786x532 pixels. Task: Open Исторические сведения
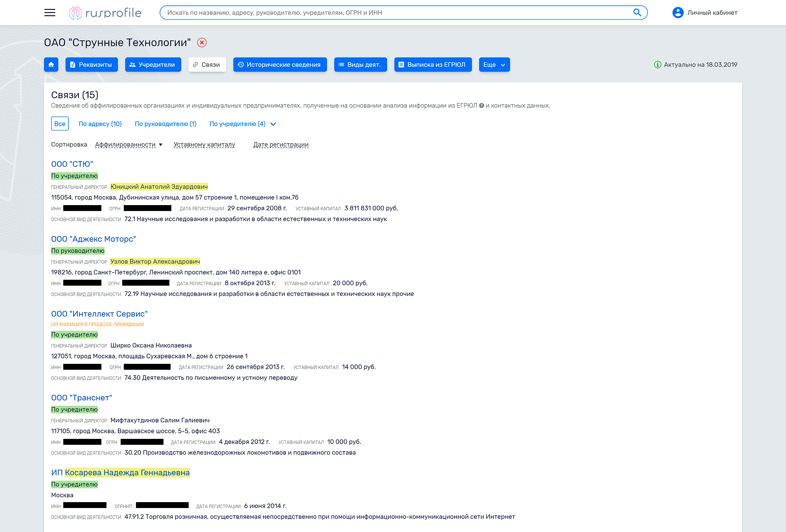280,64
